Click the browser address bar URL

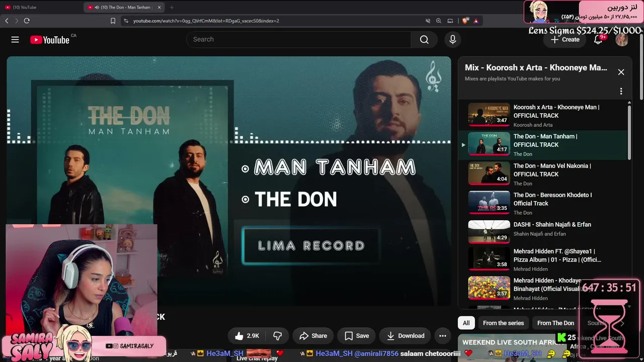(x=206, y=21)
